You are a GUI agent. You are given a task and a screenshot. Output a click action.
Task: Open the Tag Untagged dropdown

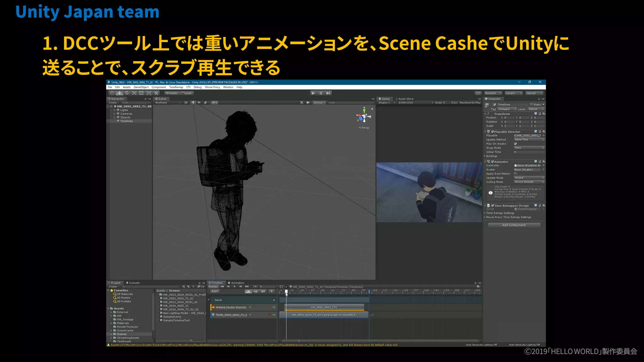pyautogui.click(x=507, y=109)
